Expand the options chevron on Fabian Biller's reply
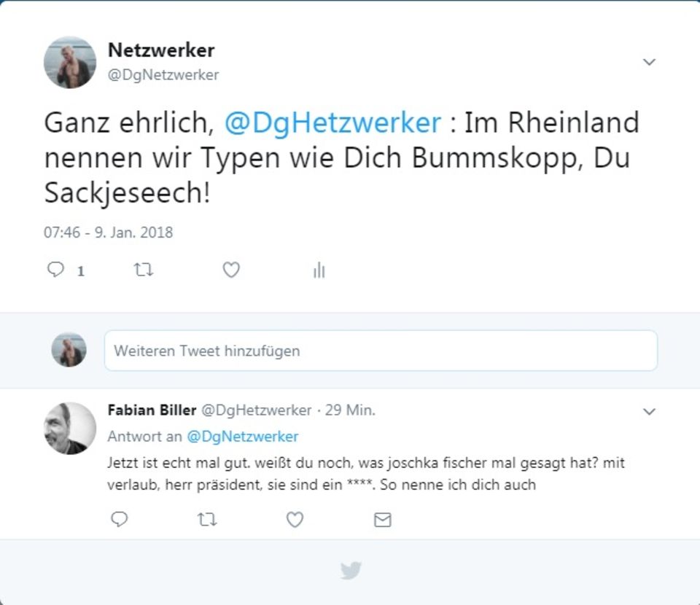700x605 pixels. point(649,411)
